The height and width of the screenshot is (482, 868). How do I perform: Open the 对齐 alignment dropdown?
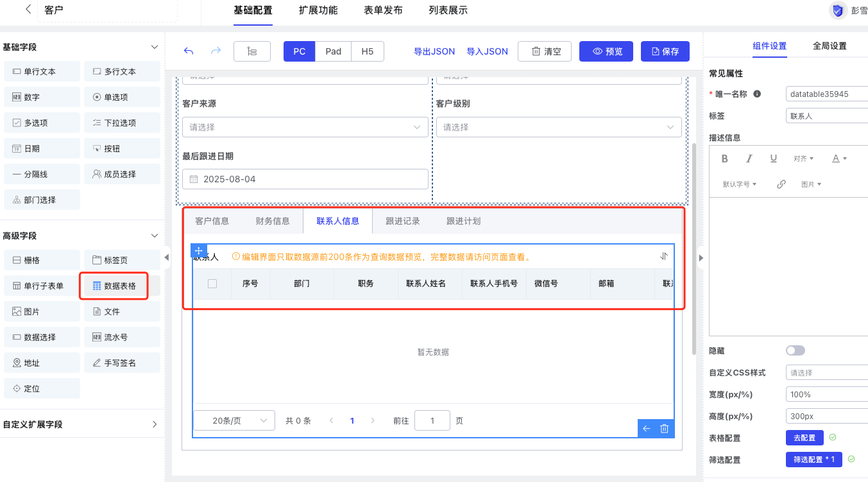(803, 159)
